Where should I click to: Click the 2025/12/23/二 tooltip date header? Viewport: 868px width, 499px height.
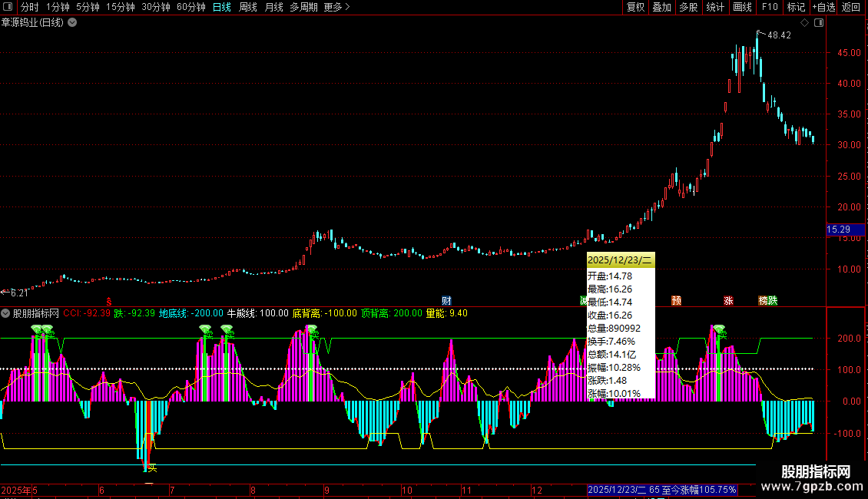pos(621,260)
